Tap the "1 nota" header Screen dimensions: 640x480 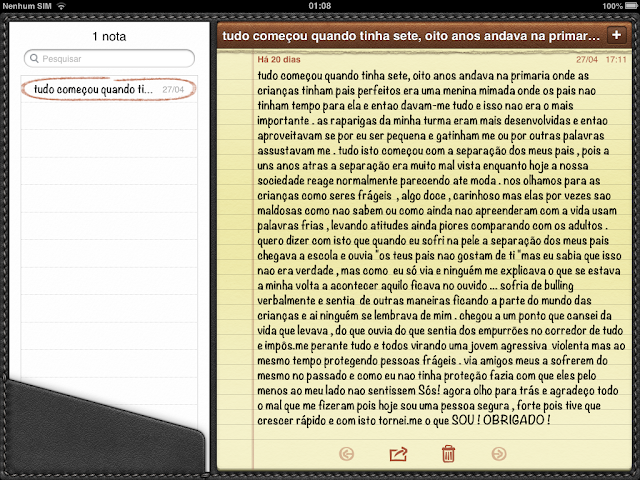(109, 36)
